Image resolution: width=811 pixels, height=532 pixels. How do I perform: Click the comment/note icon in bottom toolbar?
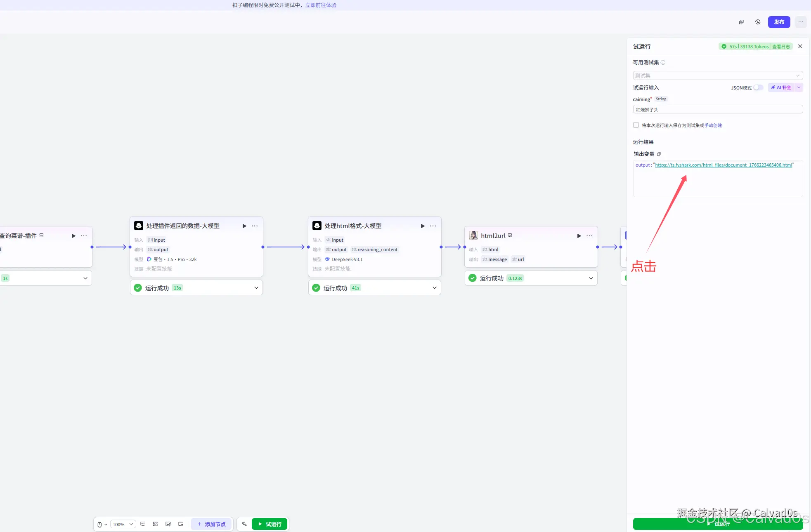click(143, 524)
